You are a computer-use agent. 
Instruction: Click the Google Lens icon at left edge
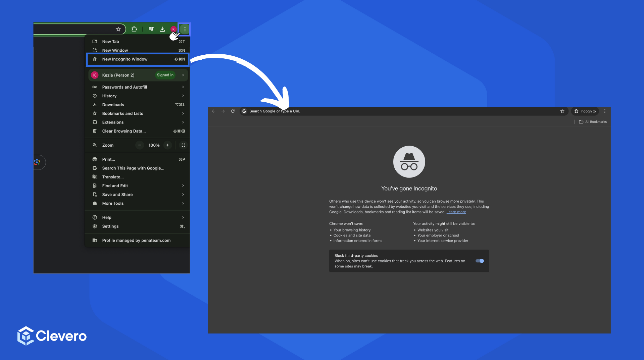(37, 162)
